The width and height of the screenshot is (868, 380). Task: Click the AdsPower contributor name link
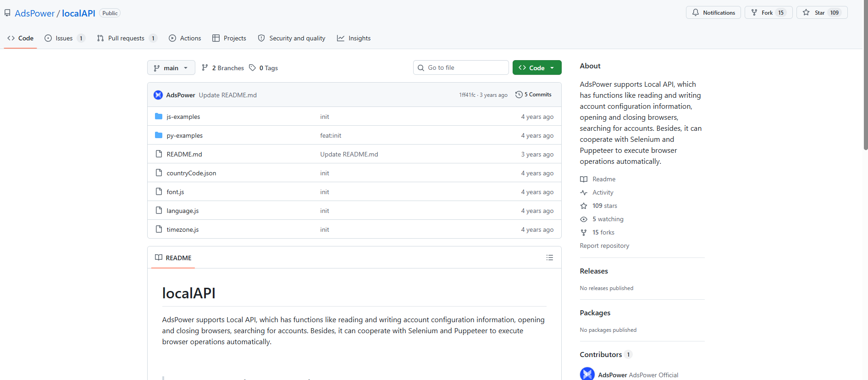[x=613, y=375]
